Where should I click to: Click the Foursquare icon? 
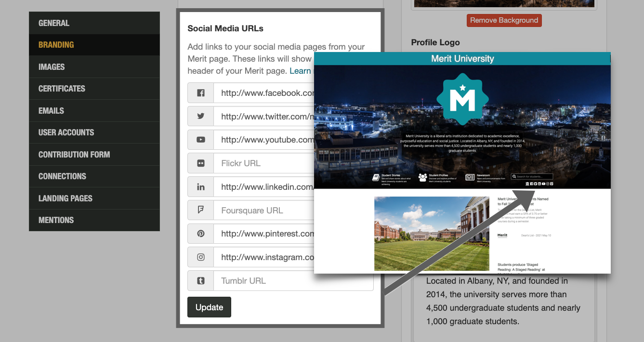point(201,210)
